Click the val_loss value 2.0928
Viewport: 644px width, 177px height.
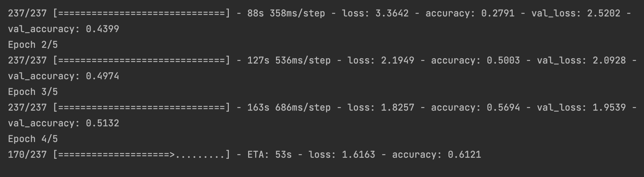click(x=609, y=60)
